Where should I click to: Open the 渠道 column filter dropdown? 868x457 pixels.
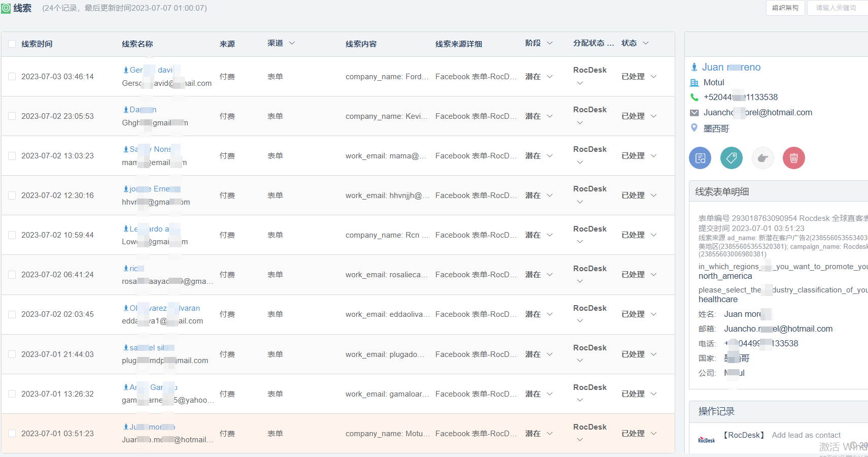292,44
